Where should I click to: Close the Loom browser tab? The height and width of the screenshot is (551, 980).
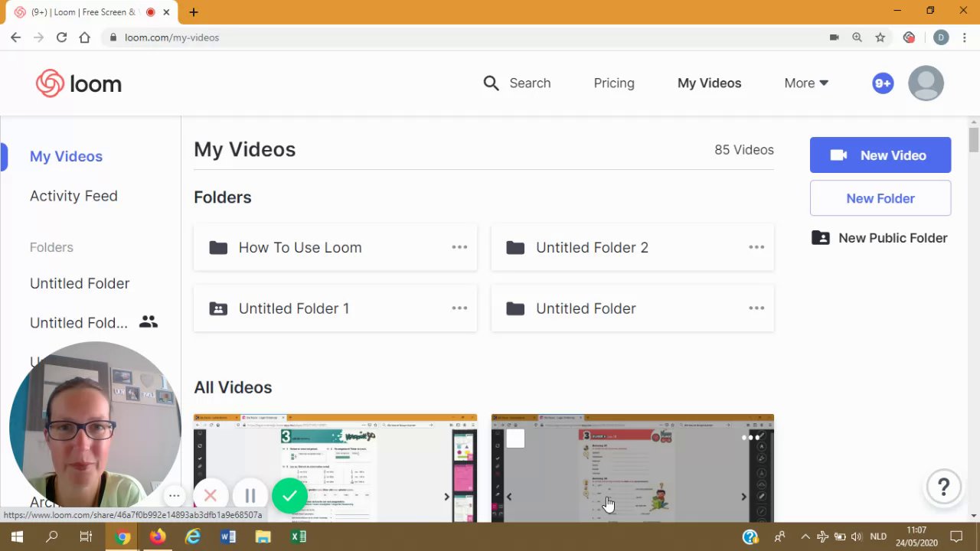point(166,12)
